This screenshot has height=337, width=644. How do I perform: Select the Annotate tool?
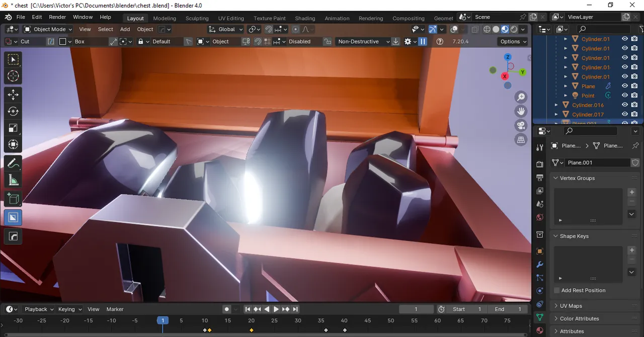pos(13,163)
